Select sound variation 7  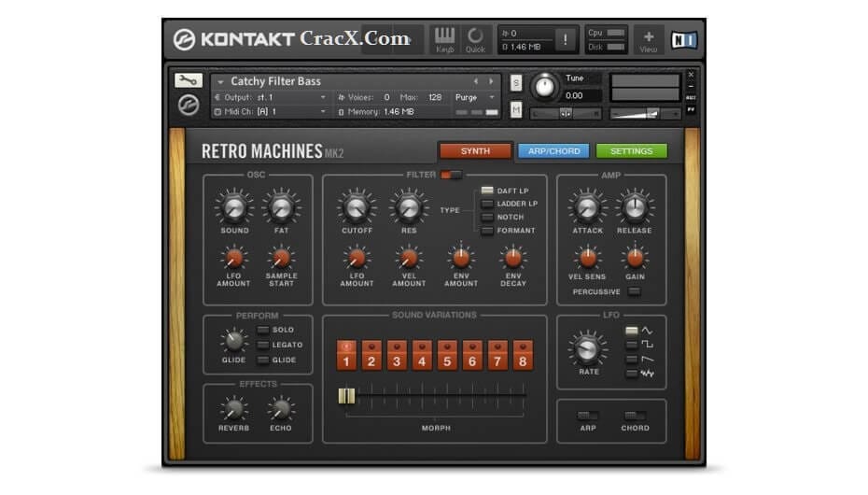(497, 355)
